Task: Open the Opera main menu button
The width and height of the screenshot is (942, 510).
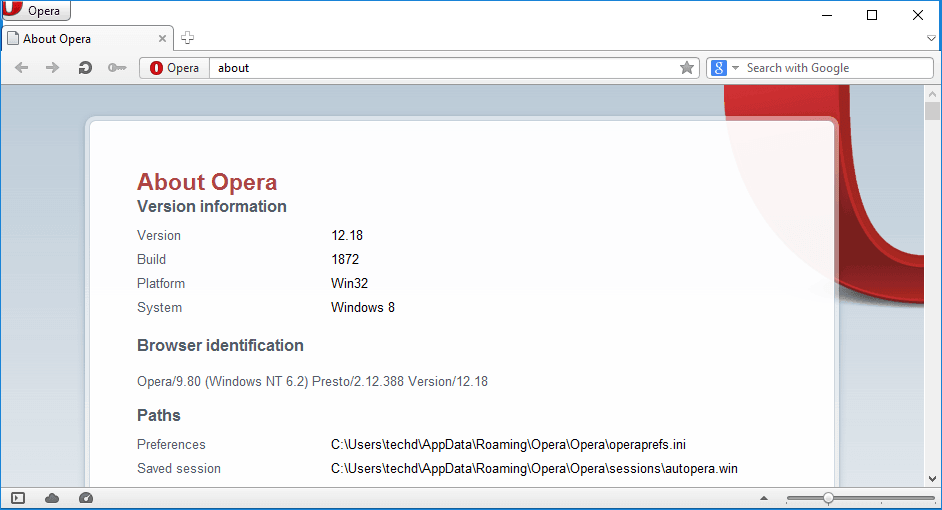Action: 36,10
